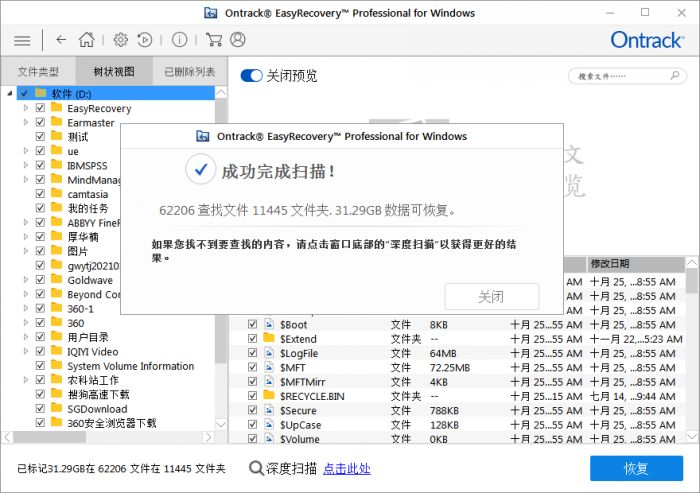Click the user account icon
700x493 pixels.
point(238,40)
